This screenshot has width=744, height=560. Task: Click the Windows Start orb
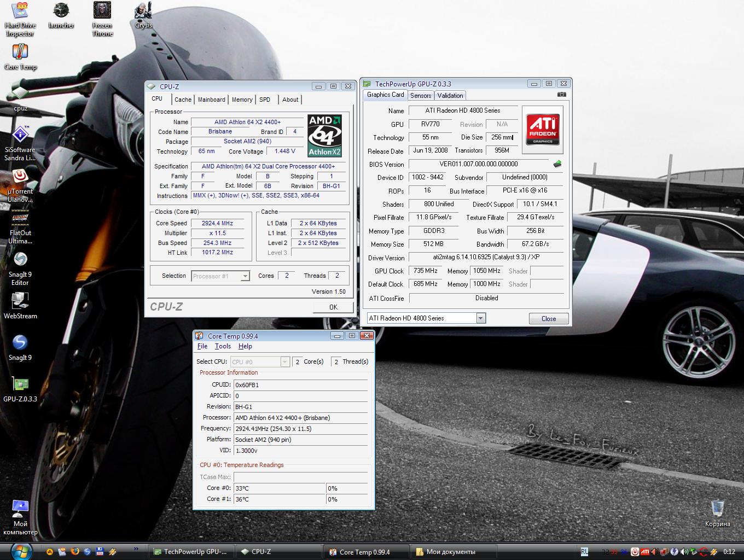coord(21,551)
